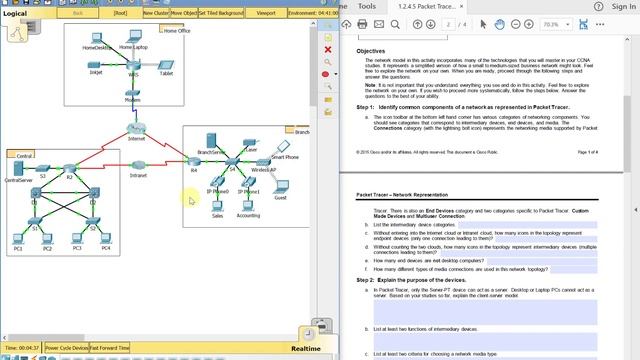Go to next PDF page arrow
The image size is (640, 360).
point(431,24)
